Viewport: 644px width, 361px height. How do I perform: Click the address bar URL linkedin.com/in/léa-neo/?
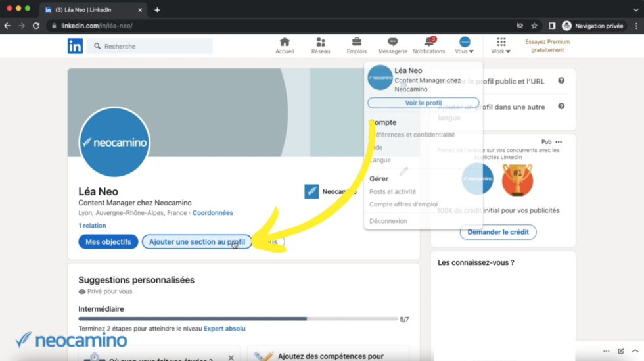pyautogui.click(x=97, y=26)
